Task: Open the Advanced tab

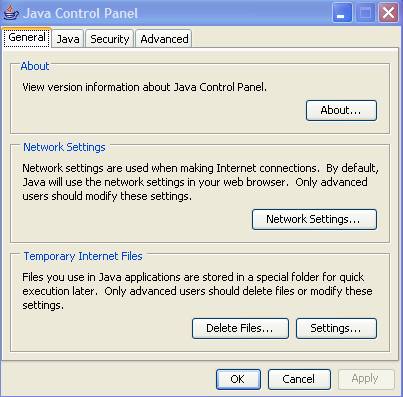Action: 164,39
